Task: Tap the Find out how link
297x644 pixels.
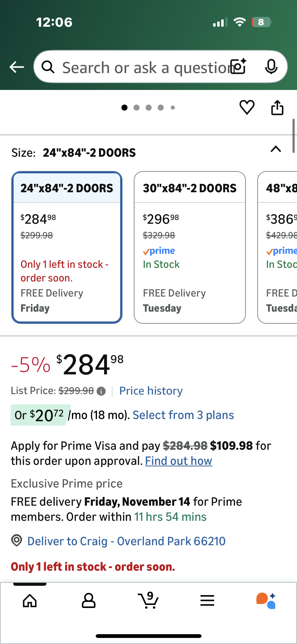Action: pos(179,461)
